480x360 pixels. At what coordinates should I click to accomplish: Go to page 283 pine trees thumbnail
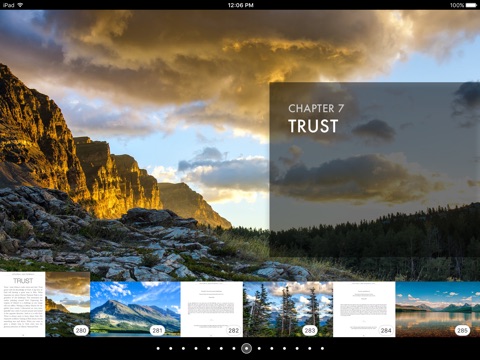pos(288,309)
